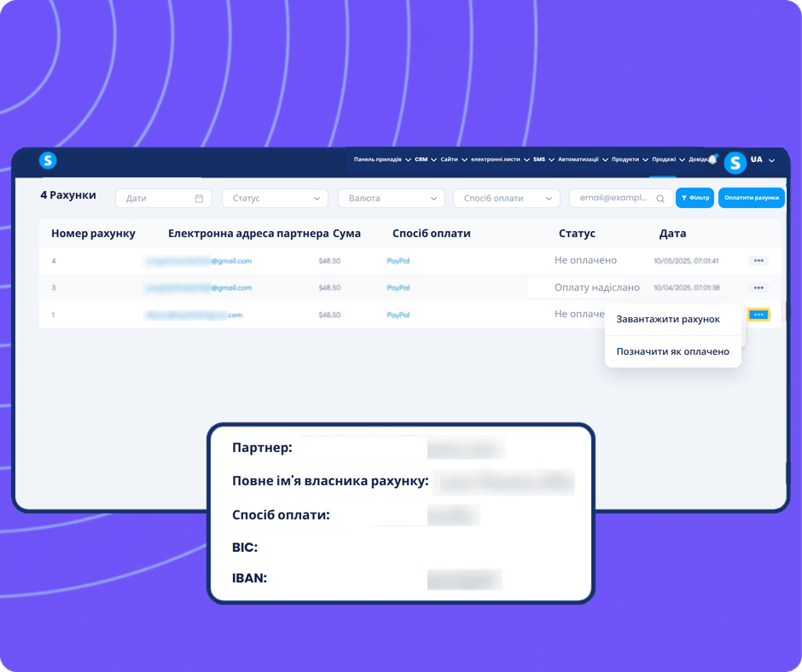
Task: Open the UA language dropdown
Action: [762, 159]
